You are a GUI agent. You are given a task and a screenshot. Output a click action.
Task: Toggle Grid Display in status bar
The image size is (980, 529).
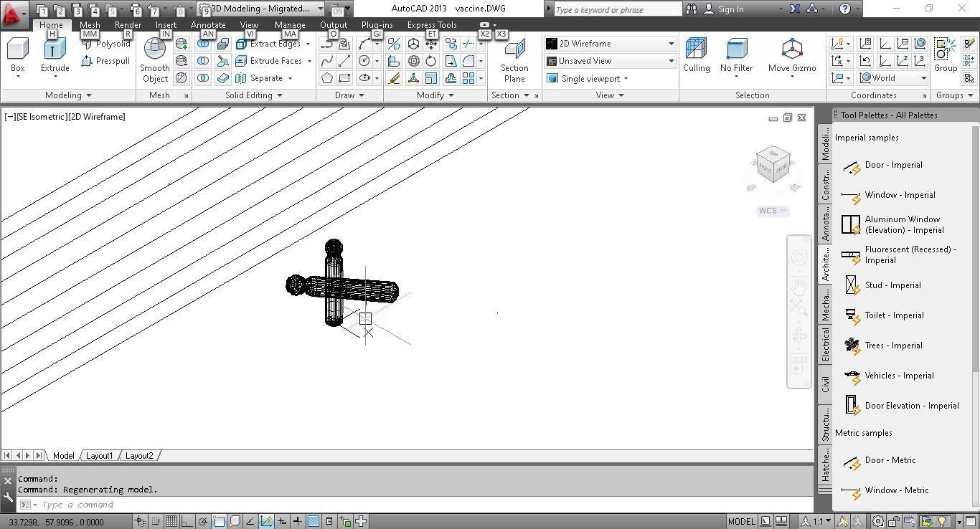pyautogui.click(x=171, y=521)
